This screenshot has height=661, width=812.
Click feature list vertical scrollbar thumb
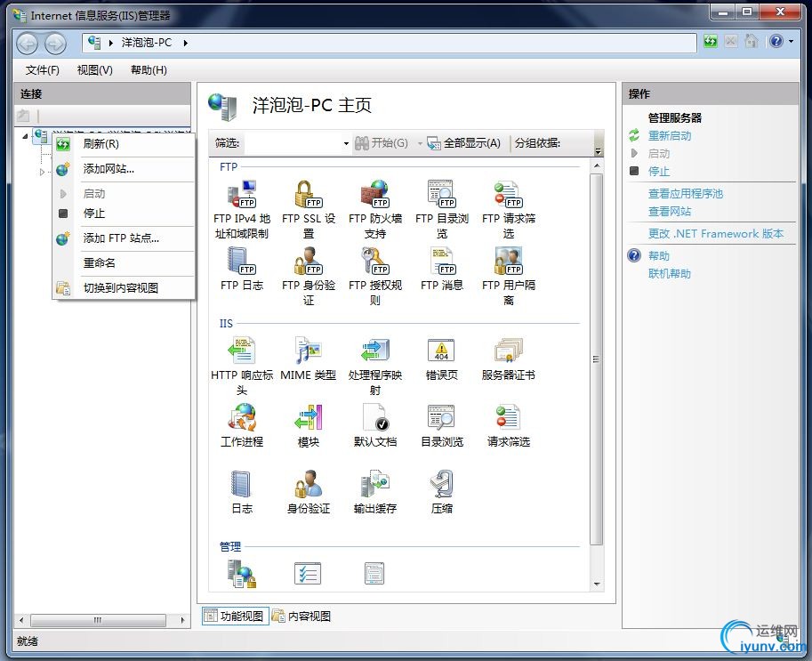pyautogui.click(x=597, y=359)
